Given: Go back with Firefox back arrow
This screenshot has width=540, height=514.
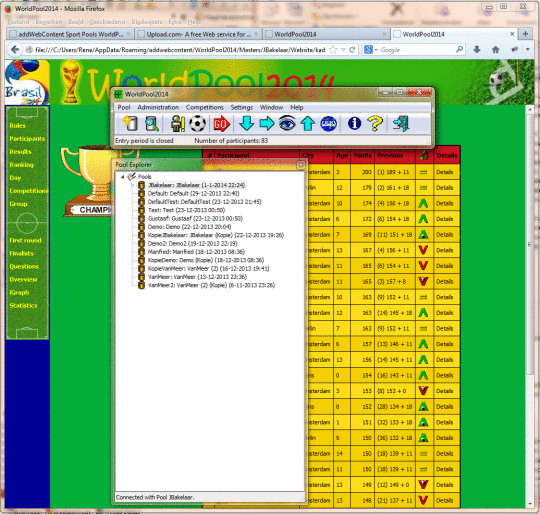Looking at the screenshot, I should pyautogui.click(x=15, y=50).
